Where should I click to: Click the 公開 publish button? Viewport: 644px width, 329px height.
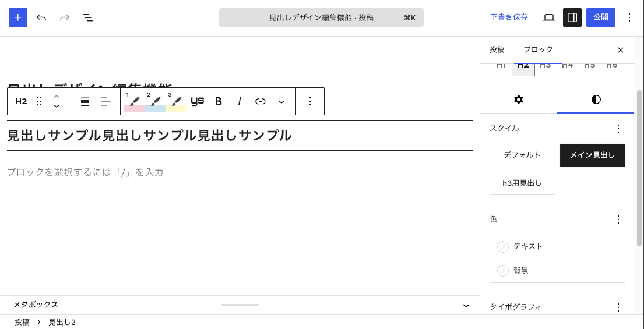(x=600, y=17)
